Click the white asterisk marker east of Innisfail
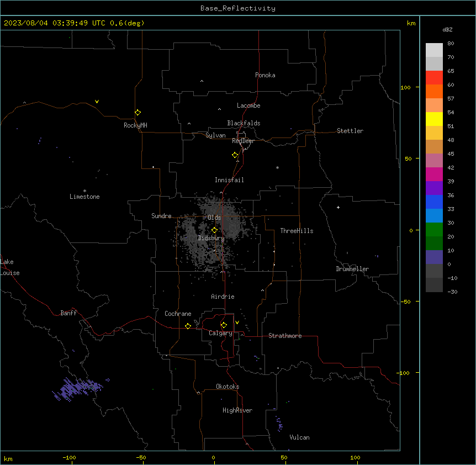The width and height of the screenshot is (476, 465). click(x=277, y=167)
